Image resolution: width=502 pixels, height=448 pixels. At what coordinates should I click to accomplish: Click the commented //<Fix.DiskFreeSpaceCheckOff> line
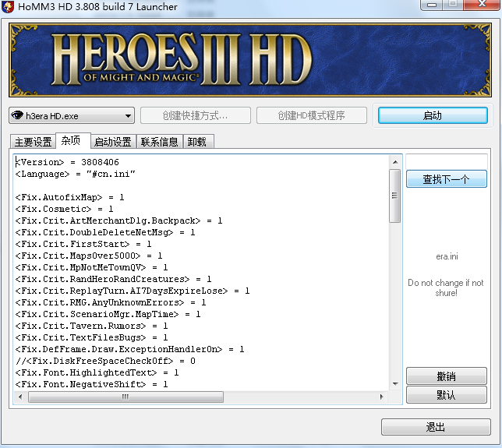pos(105,361)
